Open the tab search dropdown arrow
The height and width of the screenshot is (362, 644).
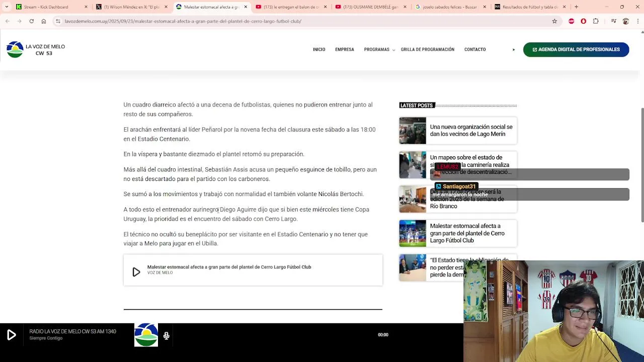pos(6,7)
